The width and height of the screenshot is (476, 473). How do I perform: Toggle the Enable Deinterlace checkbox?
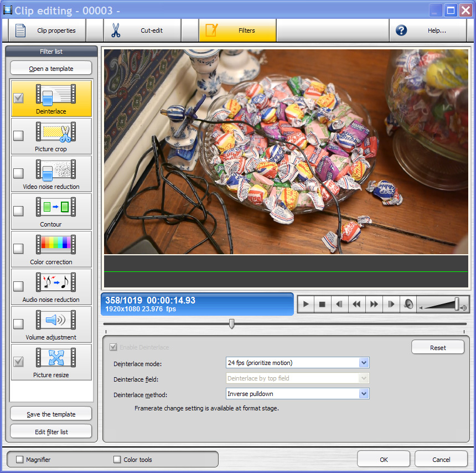(x=113, y=347)
